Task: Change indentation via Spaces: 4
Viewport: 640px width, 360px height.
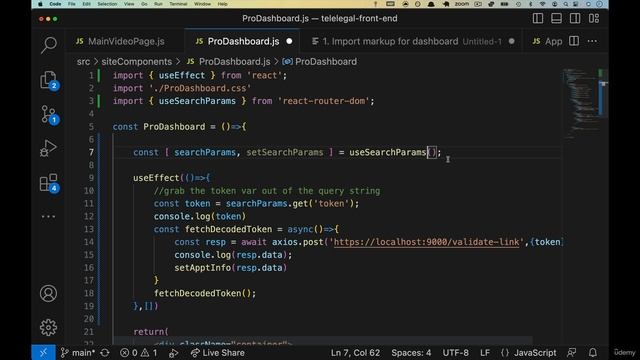Action: click(x=411, y=353)
